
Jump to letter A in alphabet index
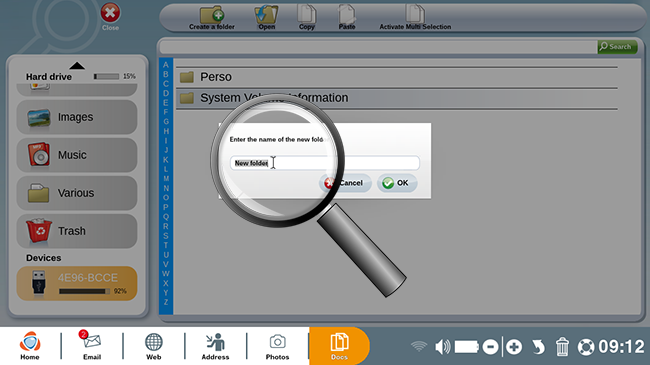pos(166,65)
